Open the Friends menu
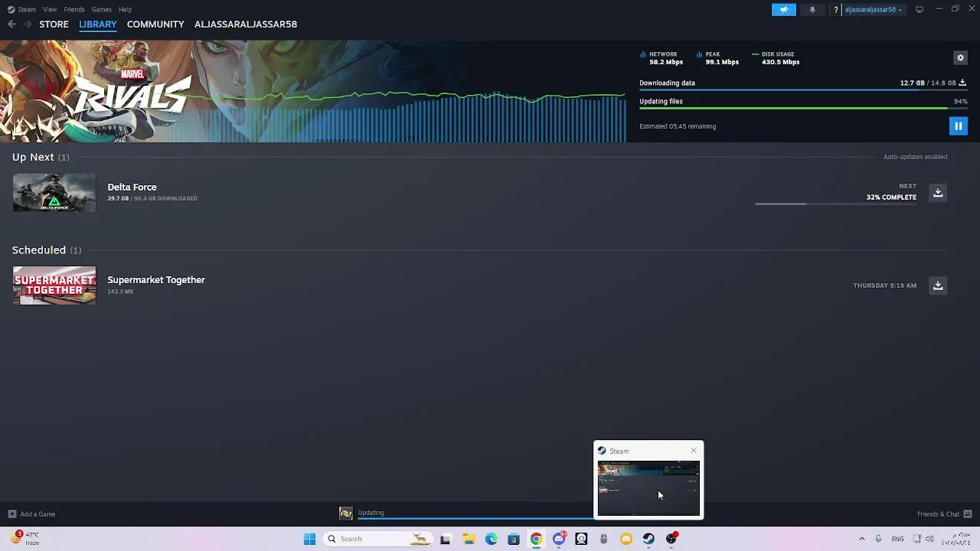The image size is (980, 551). click(74, 9)
